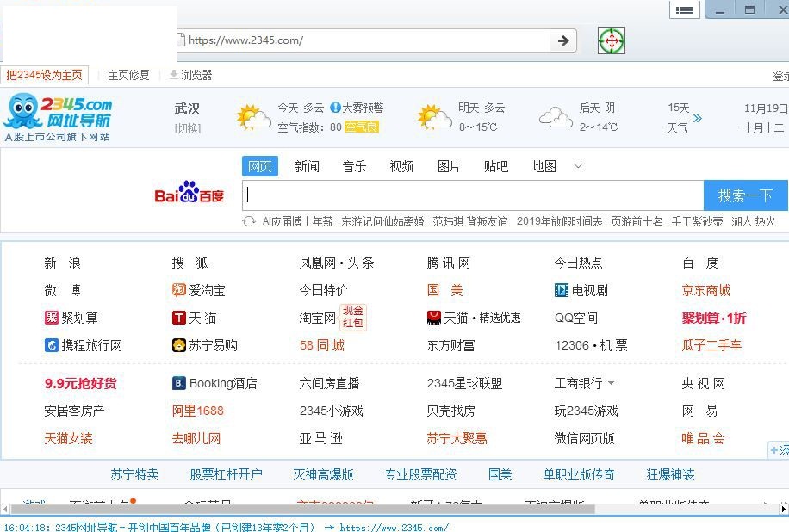This screenshot has width=789, height=532.
Task: Open the hamburger list menu at top right
Action: (x=685, y=9)
